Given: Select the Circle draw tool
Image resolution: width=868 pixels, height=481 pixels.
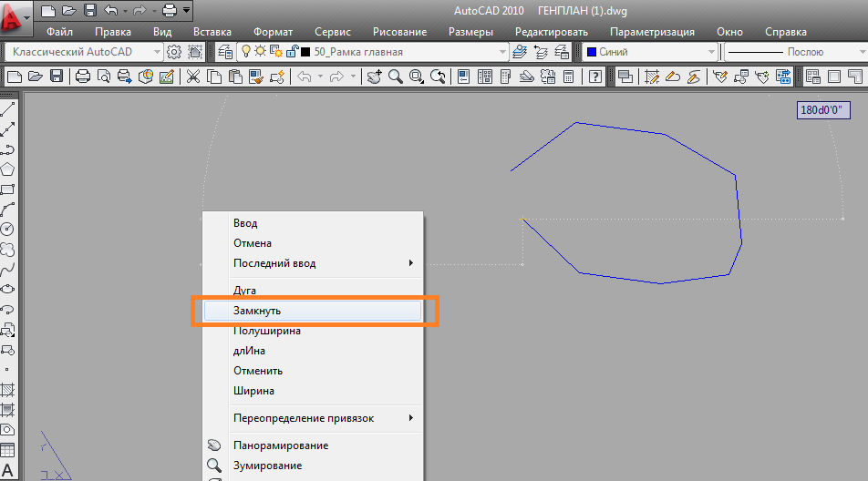Looking at the screenshot, I should point(7,229).
